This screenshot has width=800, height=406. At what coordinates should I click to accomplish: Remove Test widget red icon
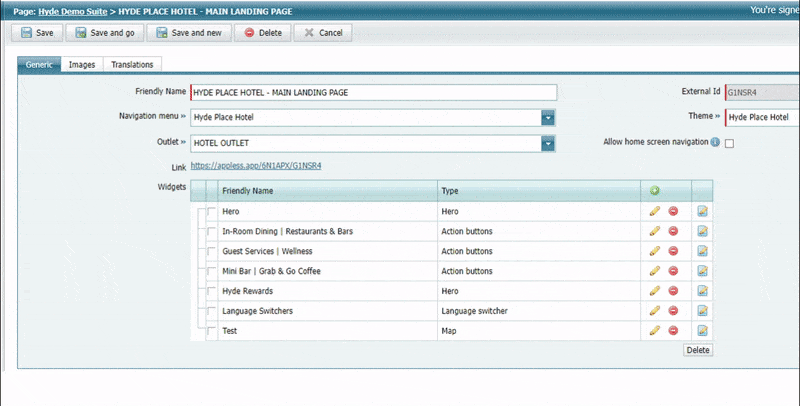(673, 331)
